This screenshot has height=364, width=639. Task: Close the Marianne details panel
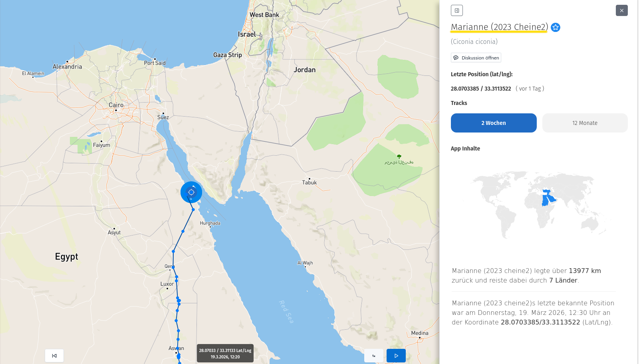point(621,10)
